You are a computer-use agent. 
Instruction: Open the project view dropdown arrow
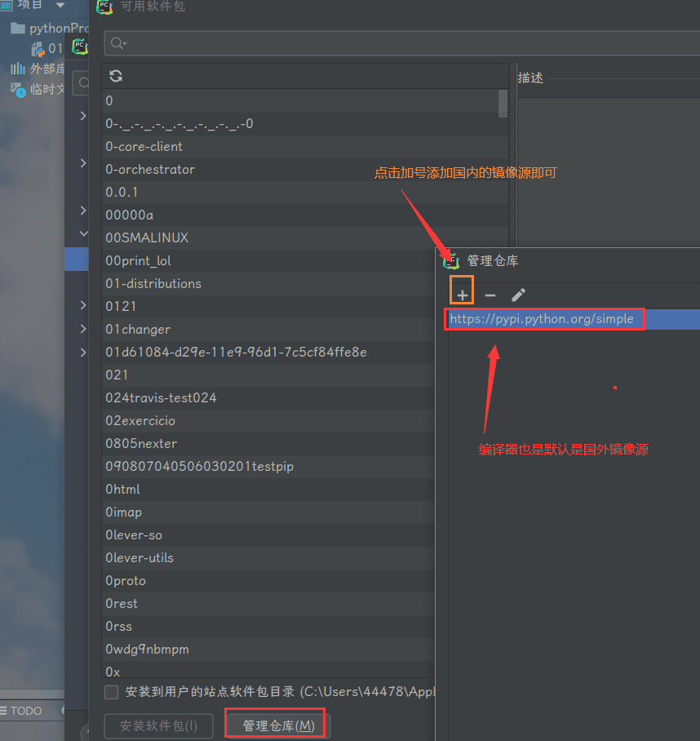click(60, 5)
